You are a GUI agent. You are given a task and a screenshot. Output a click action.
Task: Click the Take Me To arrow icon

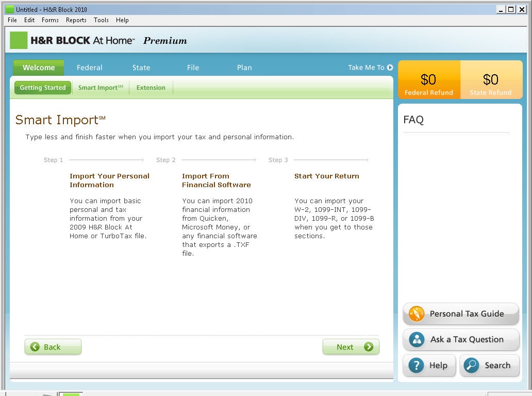(390, 68)
